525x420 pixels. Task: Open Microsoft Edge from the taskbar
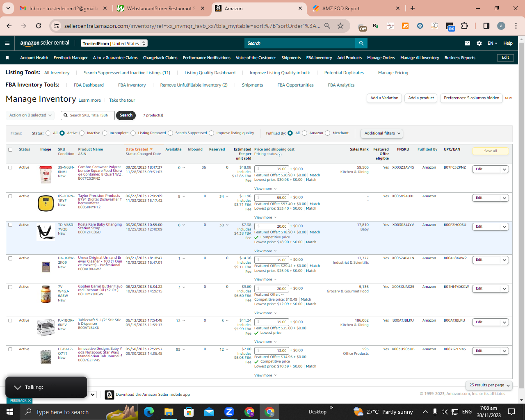pos(149,412)
